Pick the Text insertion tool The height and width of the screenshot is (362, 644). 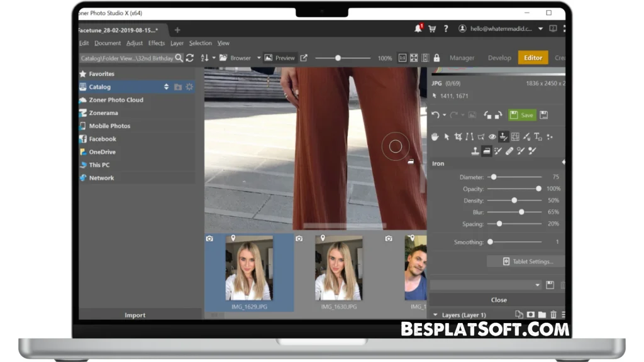click(538, 136)
